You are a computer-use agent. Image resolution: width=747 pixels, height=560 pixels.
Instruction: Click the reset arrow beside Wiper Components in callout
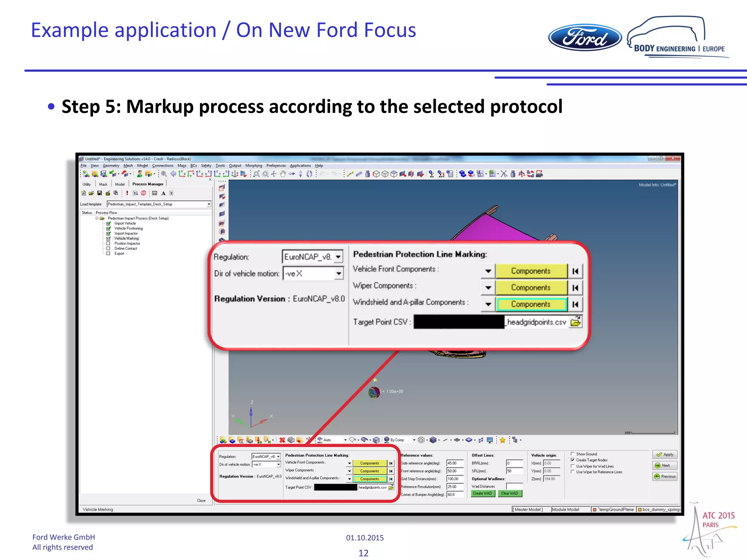tap(575, 288)
